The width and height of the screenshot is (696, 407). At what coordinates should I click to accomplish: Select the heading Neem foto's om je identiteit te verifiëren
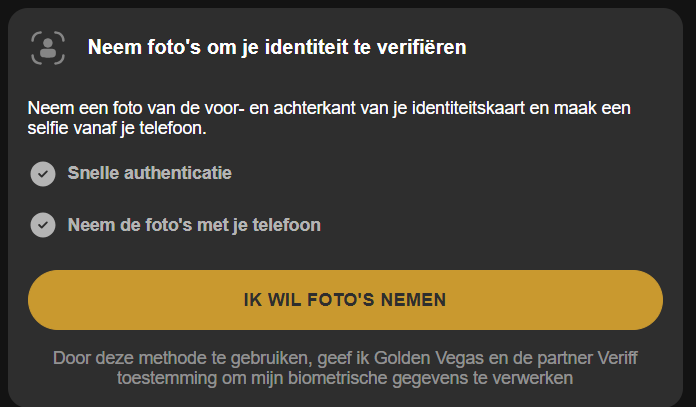pos(277,47)
